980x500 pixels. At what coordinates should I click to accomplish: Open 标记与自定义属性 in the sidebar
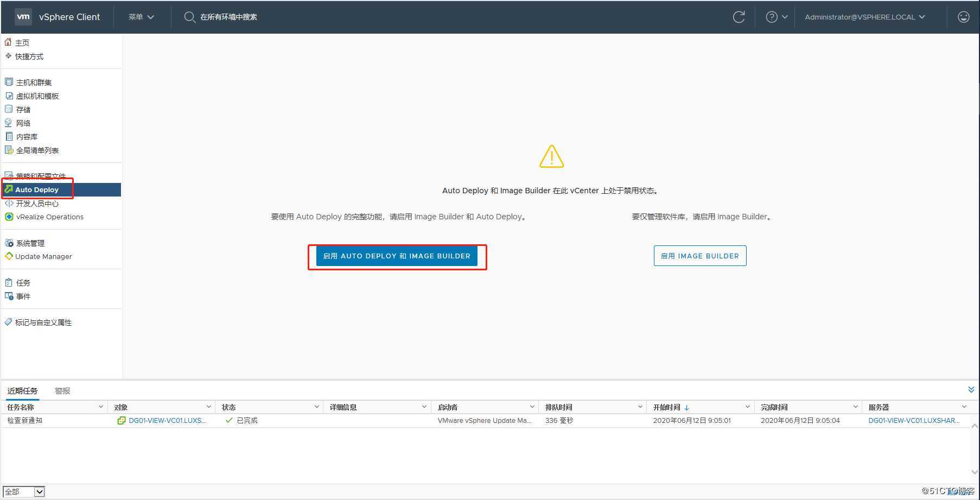(x=43, y=322)
